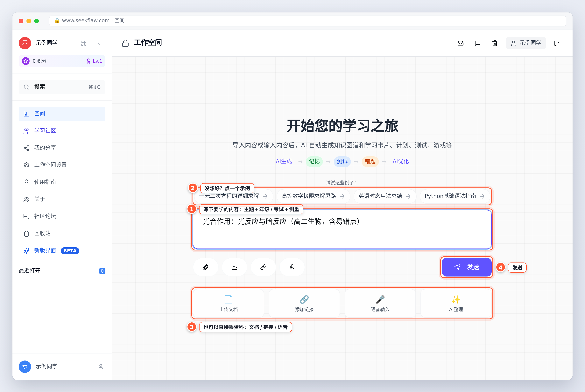Open 学习社区 in the sidebar
The height and width of the screenshot is (392, 585).
(62, 131)
